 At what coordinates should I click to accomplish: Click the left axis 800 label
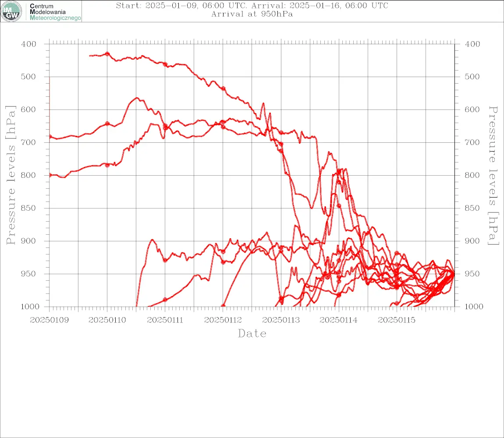pos(28,176)
